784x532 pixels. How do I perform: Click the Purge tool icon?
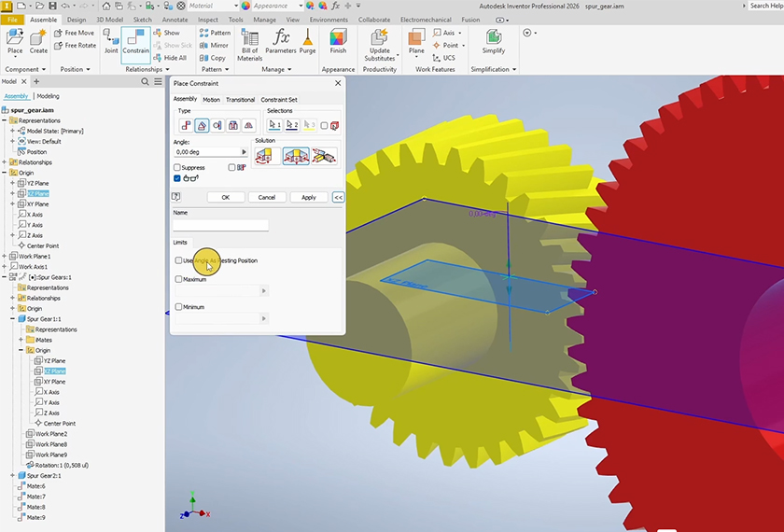pos(308,42)
